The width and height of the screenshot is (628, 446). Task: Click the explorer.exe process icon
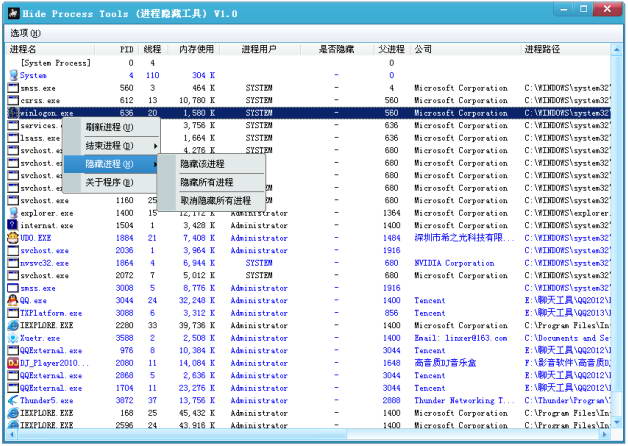tap(13, 213)
